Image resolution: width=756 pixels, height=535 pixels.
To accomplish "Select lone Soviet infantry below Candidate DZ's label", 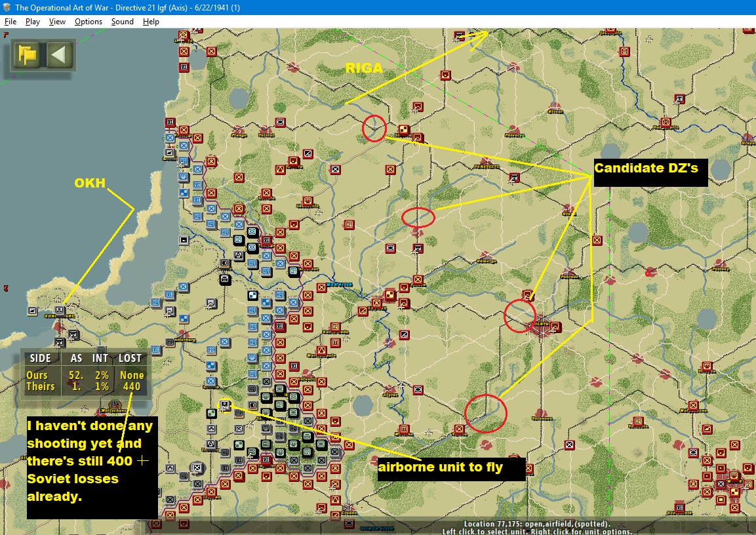I will pyautogui.click(x=597, y=240).
